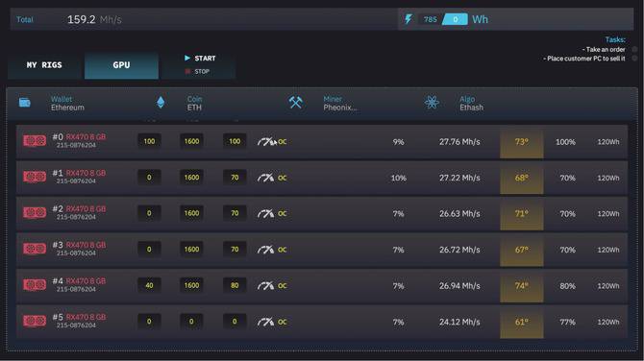Image resolution: width=644 pixels, height=361 pixels.
Task: Click GPU #0 core clock field showing 1600
Action: [191, 141]
